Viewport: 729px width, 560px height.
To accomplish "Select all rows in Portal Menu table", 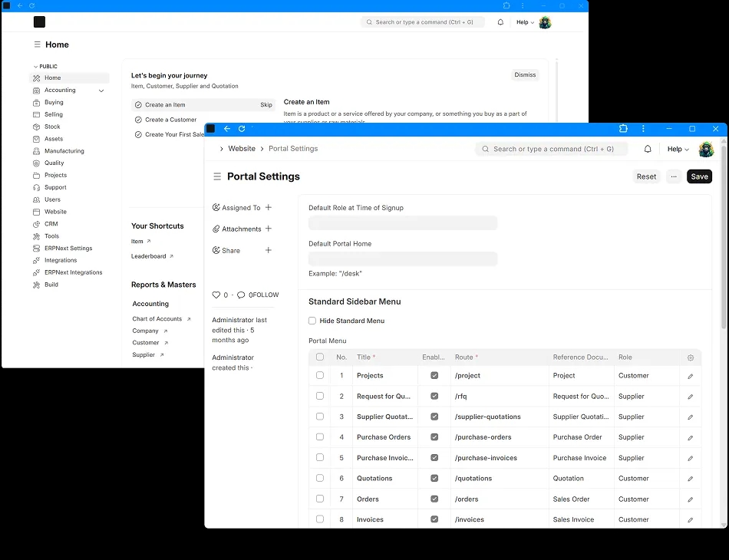I will pyautogui.click(x=320, y=357).
